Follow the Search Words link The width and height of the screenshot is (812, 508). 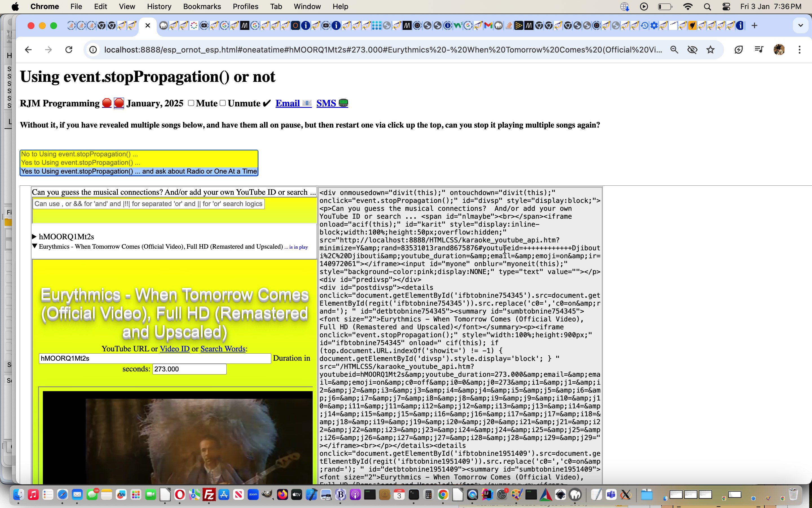click(223, 349)
